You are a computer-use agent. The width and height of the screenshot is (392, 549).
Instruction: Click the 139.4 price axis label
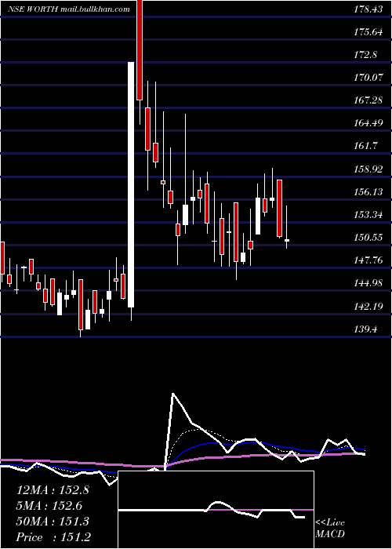click(x=365, y=329)
